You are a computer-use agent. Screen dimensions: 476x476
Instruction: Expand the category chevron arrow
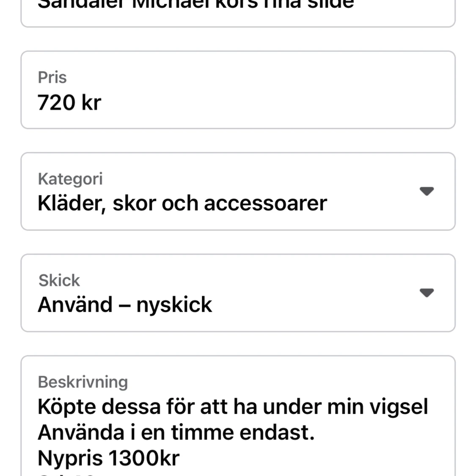click(x=427, y=191)
